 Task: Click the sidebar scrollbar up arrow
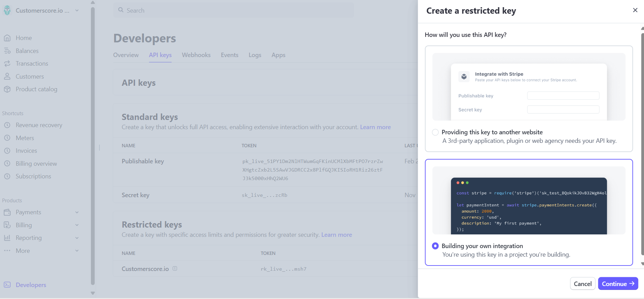pyautogui.click(x=93, y=3)
